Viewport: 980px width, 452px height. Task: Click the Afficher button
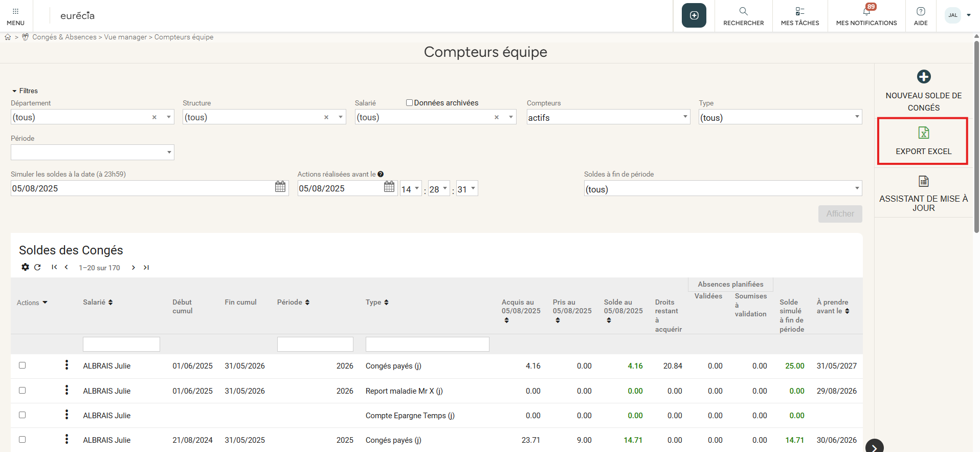(840, 214)
